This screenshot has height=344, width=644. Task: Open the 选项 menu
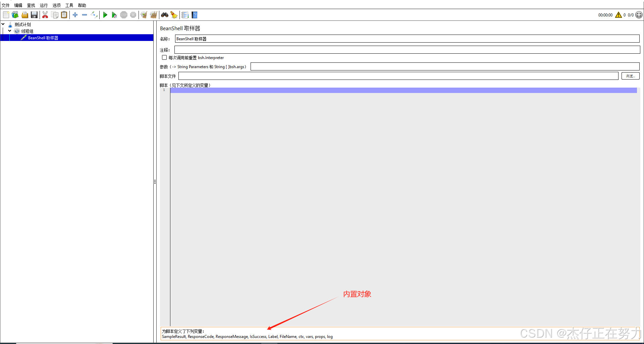coord(56,5)
